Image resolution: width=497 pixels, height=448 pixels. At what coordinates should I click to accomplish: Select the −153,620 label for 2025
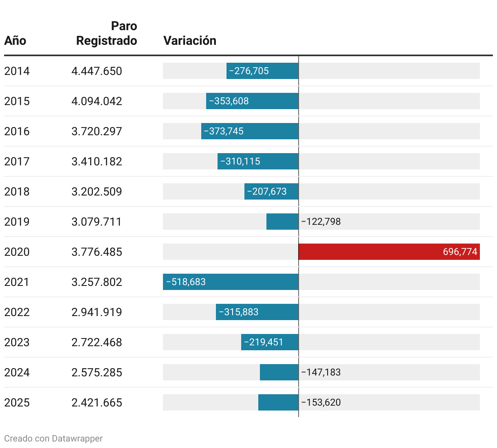click(321, 402)
